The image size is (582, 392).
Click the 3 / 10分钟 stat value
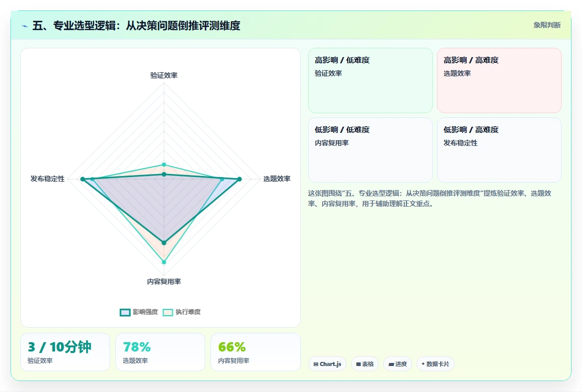(x=59, y=347)
